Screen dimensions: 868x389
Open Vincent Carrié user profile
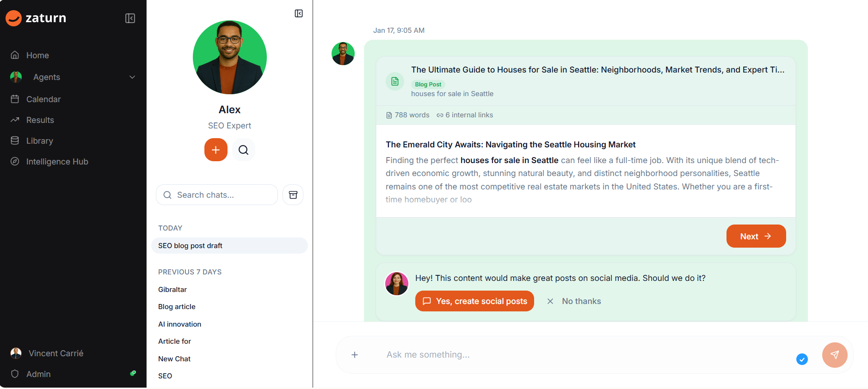[55, 353]
